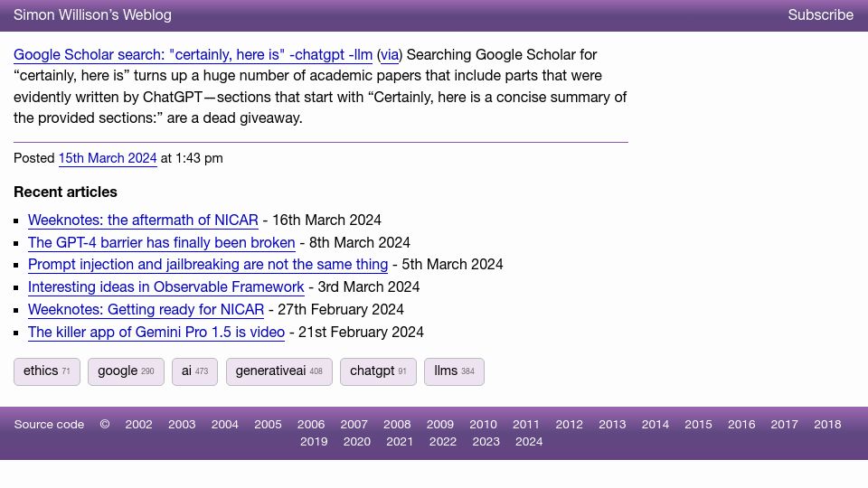The image size is (868, 488).
Task: Open 'Interesting ideas in Observable Framework' article
Action: tap(166, 287)
